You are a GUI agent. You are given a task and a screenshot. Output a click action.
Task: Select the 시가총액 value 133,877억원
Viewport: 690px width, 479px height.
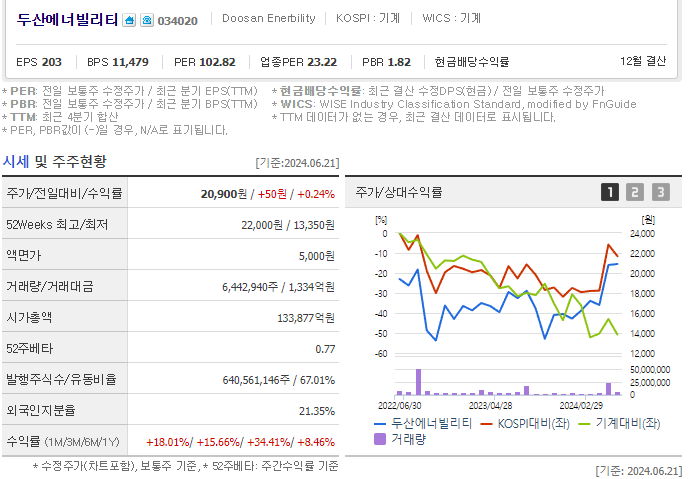click(x=306, y=318)
